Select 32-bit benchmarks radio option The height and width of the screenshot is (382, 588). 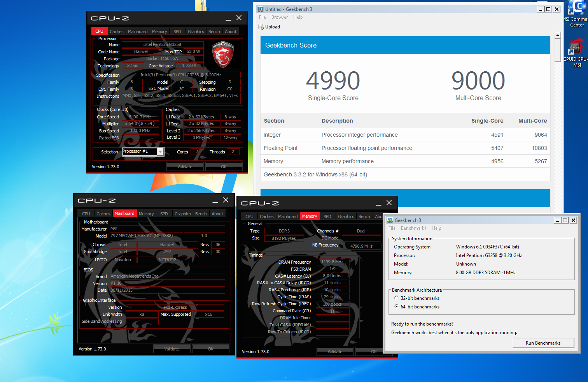396,298
